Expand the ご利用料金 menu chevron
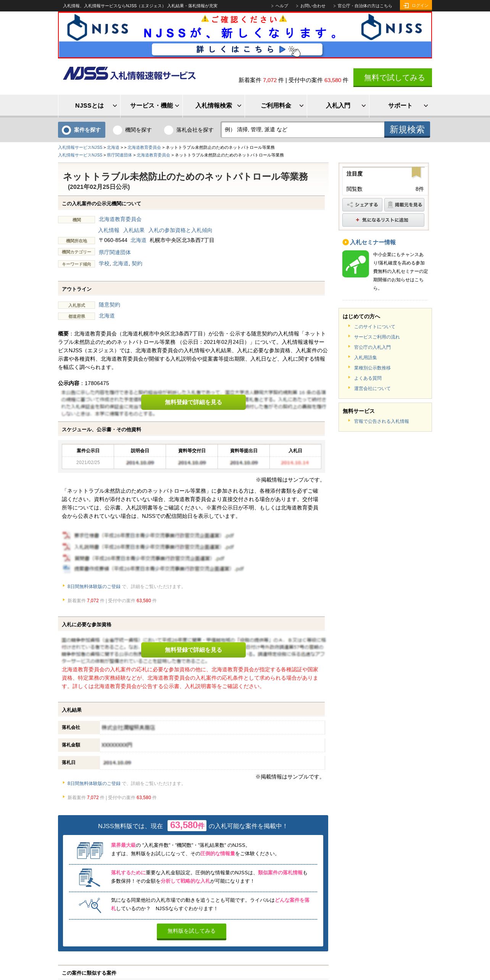Image resolution: width=490 pixels, height=980 pixels. [x=301, y=106]
